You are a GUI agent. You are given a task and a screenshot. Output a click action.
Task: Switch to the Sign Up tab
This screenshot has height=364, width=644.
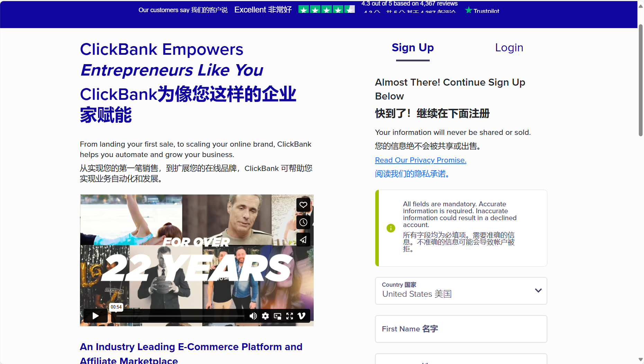[x=413, y=48]
